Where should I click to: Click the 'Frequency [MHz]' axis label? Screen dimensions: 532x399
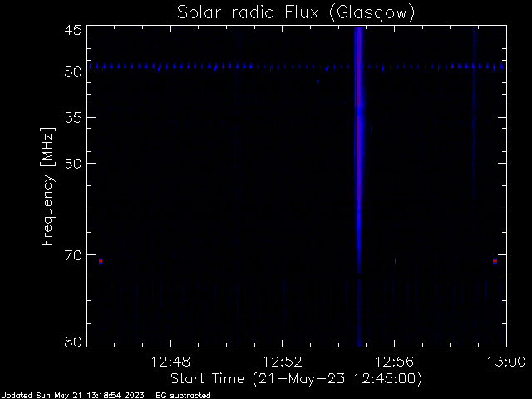click(x=47, y=186)
